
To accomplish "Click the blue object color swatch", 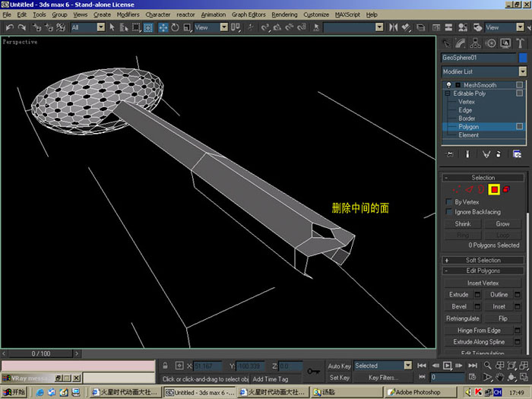I will [x=523, y=58].
